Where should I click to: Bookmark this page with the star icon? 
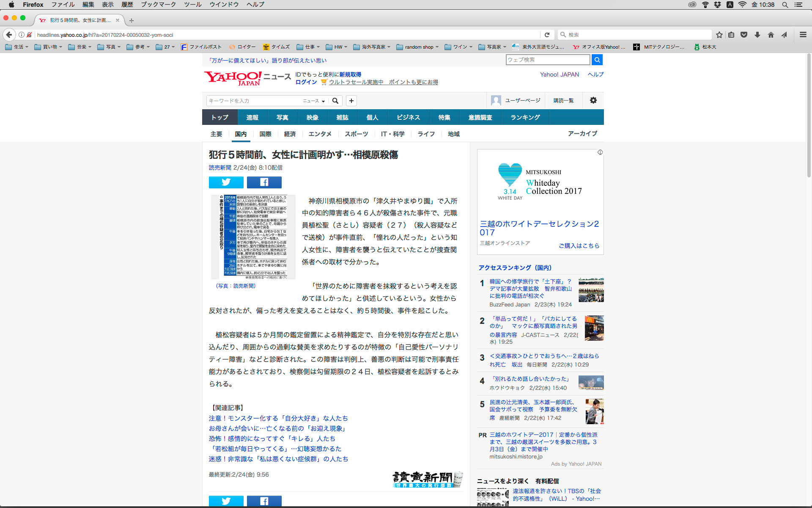719,35
